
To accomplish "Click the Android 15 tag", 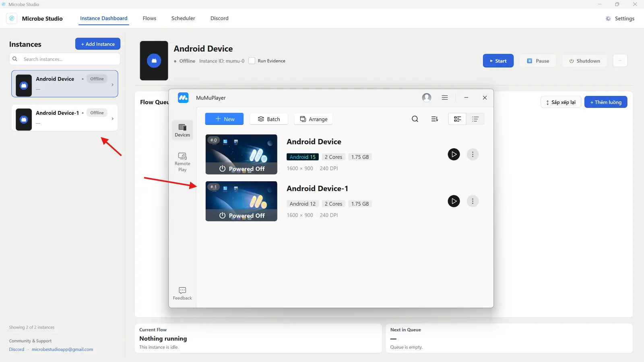I will (303, 157).
